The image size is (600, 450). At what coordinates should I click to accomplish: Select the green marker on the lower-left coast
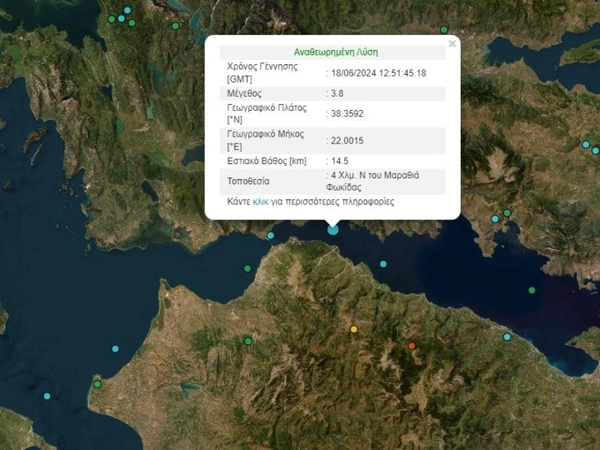tap(97, 384)
